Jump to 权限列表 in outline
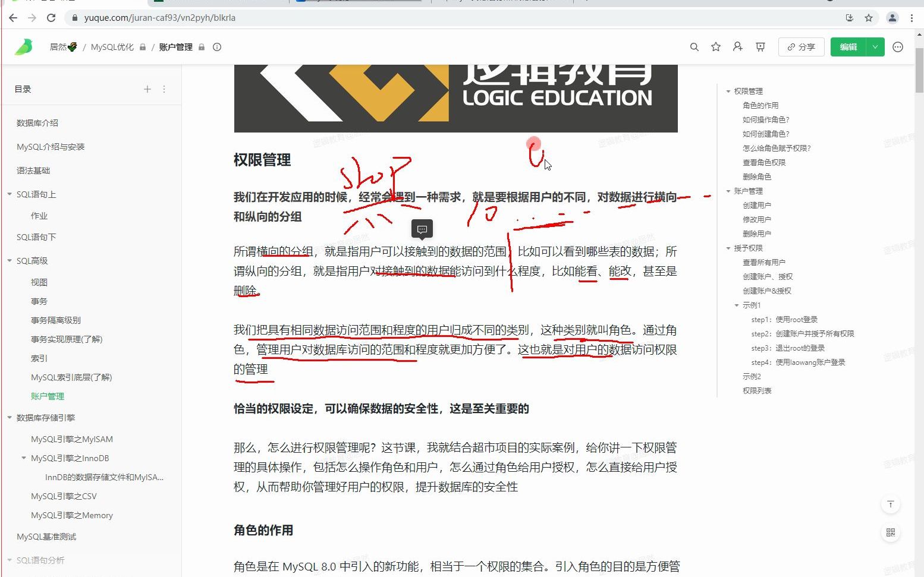The height and width of the screenshot is (577, 924). [757, 391]
